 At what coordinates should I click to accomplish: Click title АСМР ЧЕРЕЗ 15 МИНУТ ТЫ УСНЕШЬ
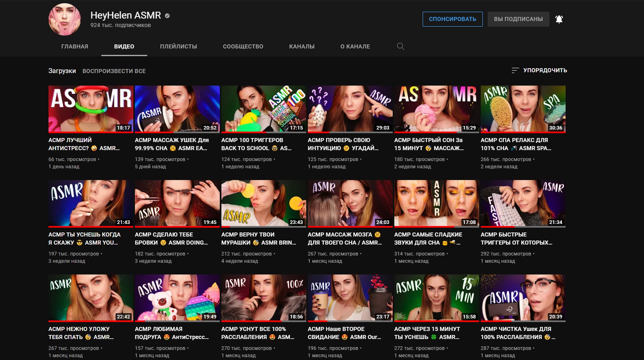(427, 333)
